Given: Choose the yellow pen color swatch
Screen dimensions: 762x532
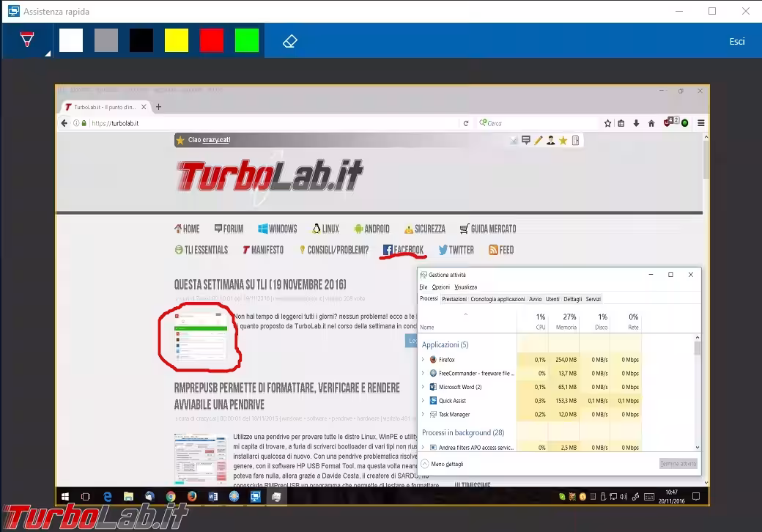Looking at the screenshot, I should coord(177,40).
